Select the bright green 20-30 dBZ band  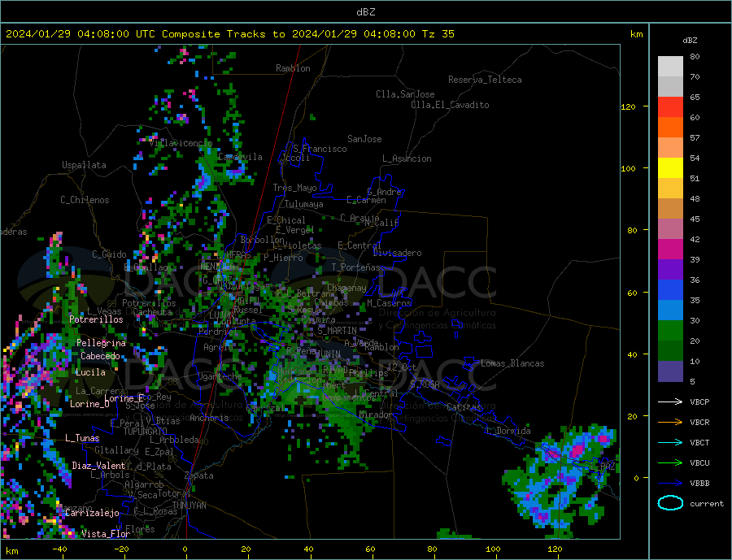click(670, 331)
